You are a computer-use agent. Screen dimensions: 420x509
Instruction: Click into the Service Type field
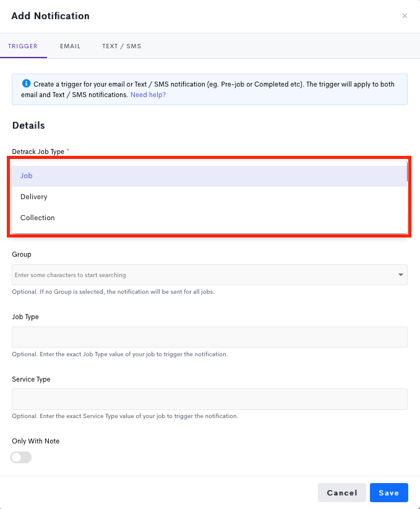click(x=209, y=399)
